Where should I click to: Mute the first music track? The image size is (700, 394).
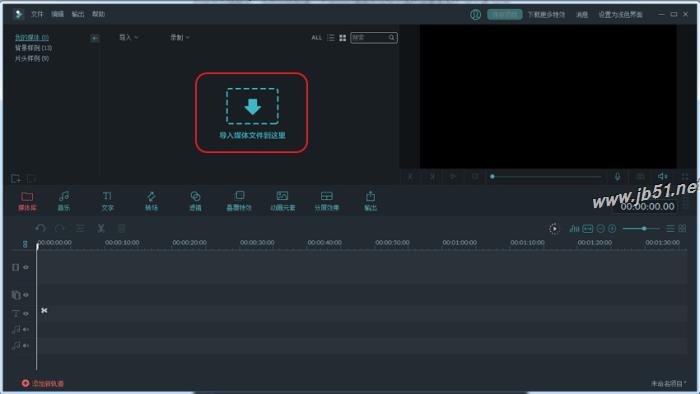[26, 329]
